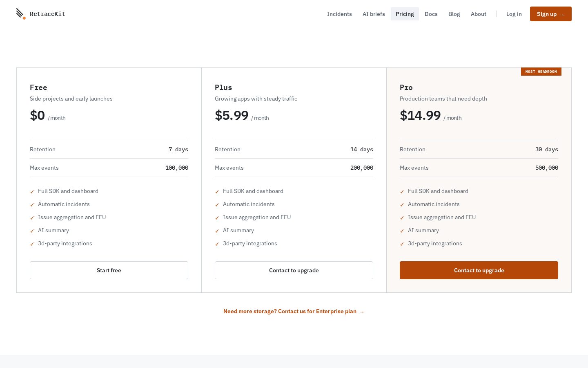Click the 14 days retention value
The image size is (588, 368).
[x=362, y=150]
